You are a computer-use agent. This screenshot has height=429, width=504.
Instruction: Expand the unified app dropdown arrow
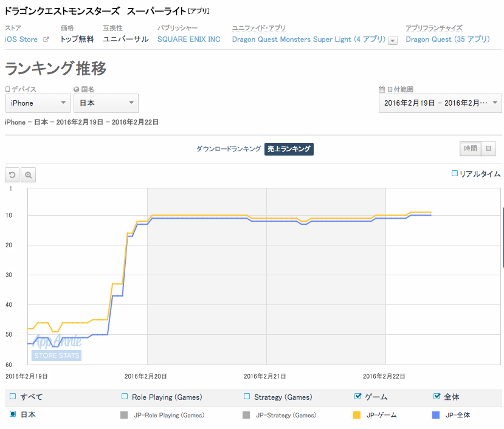pos(393,41)
